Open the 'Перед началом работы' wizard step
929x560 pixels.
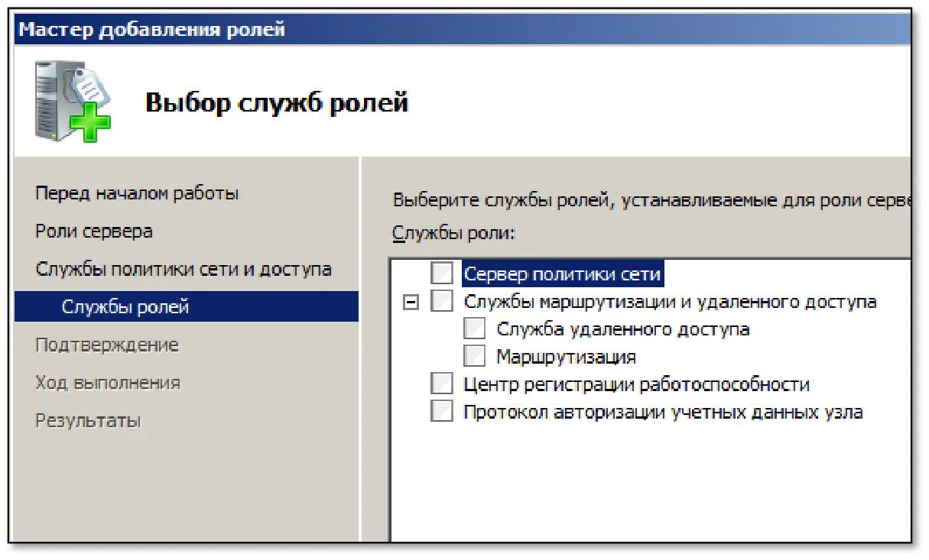(x=138, y=193)
